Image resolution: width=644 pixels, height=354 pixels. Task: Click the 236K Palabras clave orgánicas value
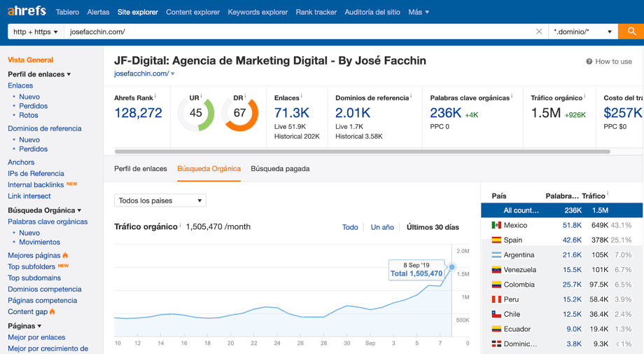pos(446,113)
